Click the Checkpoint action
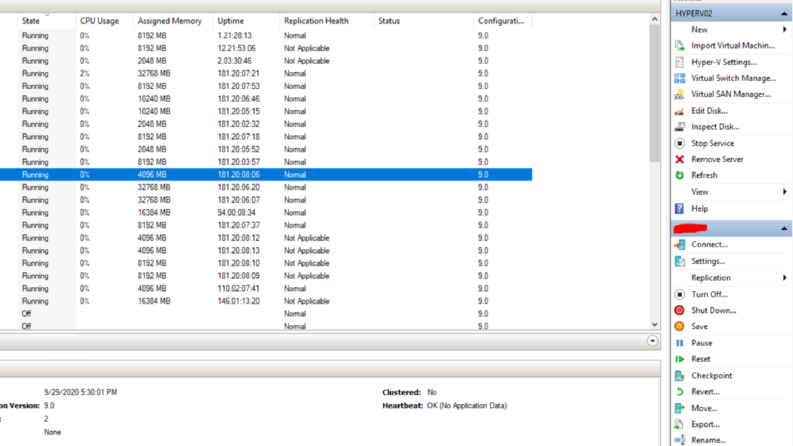This screenshot has height=446, width=793. point(712,376)
